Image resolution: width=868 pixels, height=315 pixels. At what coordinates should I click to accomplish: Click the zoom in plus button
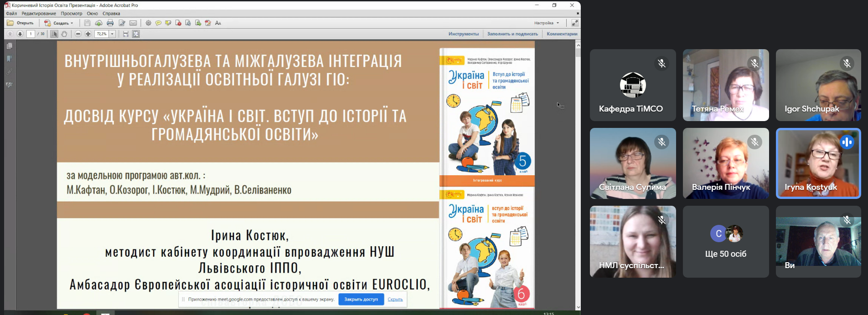coord(88,34)
